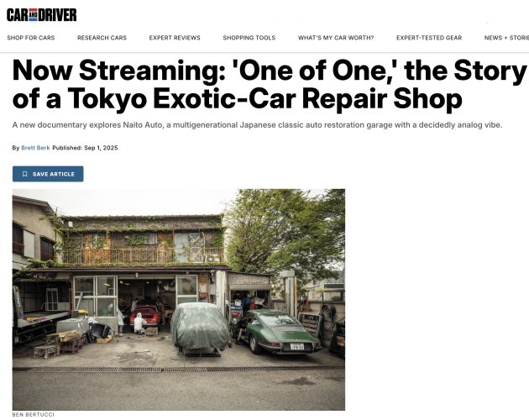Click the green Porsche in the photo
This screenshot has height=420, width=529.
tap(280, 331)
